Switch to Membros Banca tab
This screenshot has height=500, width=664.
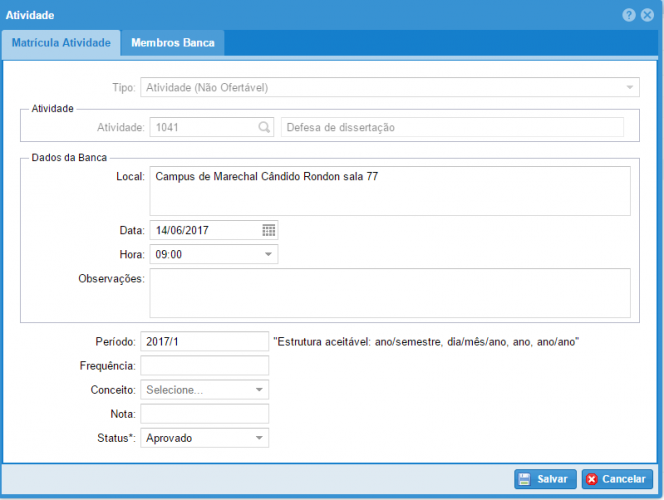[172, 43]
